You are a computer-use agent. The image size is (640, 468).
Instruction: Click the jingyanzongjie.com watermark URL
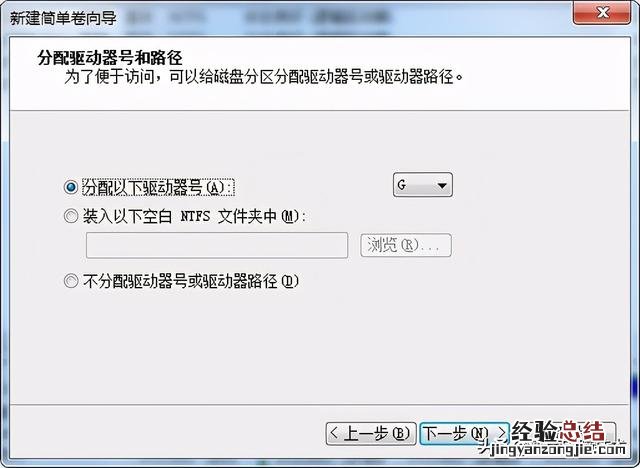(552, 450)
